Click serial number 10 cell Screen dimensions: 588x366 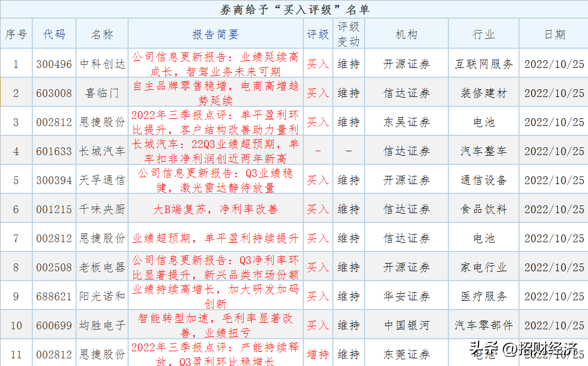tap(16, 325)
